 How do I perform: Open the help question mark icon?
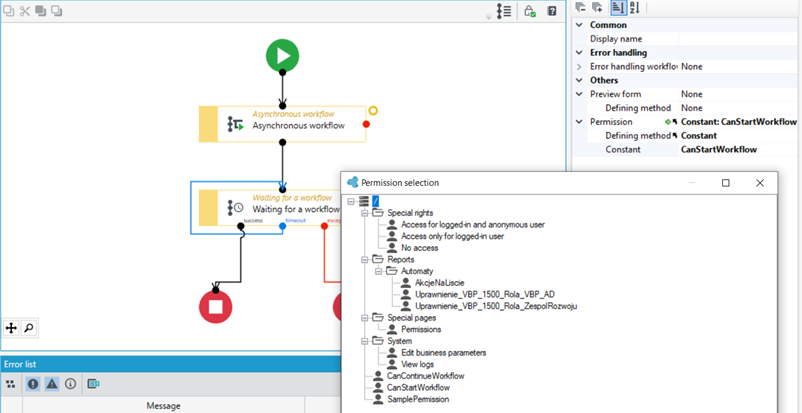[552, 11]
